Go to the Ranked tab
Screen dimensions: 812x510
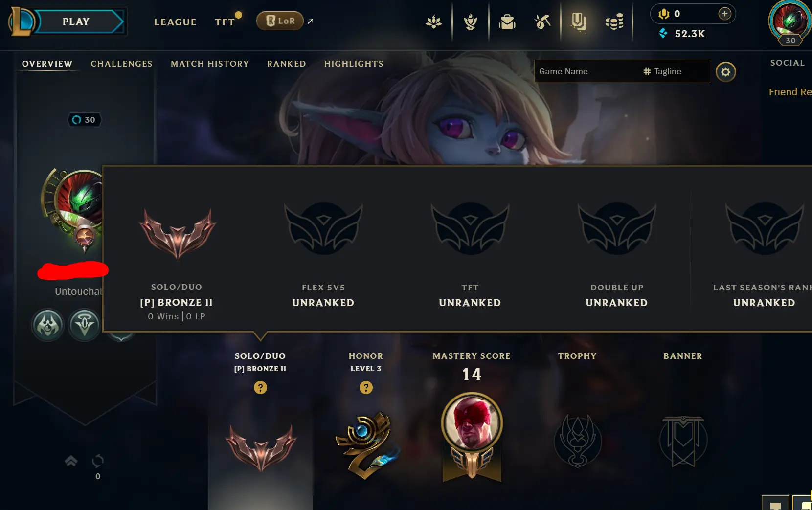click(287, 64)
